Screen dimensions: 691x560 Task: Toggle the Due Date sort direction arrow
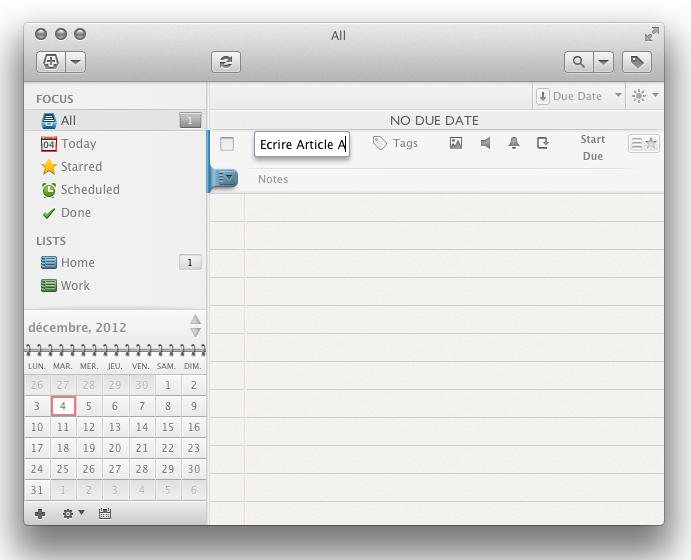click(x=543, y=96)
